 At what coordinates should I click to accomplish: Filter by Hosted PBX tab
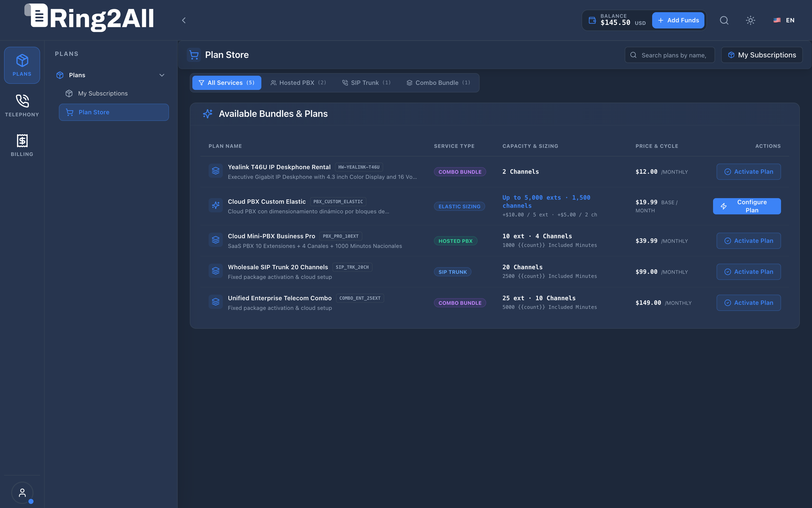coord(298,83)
